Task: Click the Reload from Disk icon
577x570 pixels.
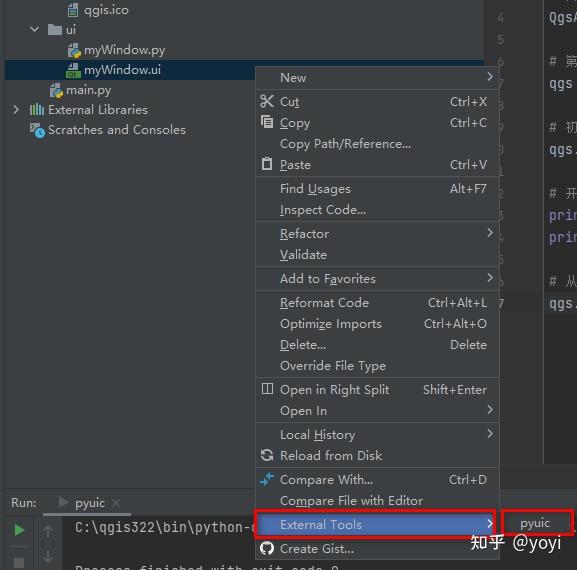Action: coord(267,455)
